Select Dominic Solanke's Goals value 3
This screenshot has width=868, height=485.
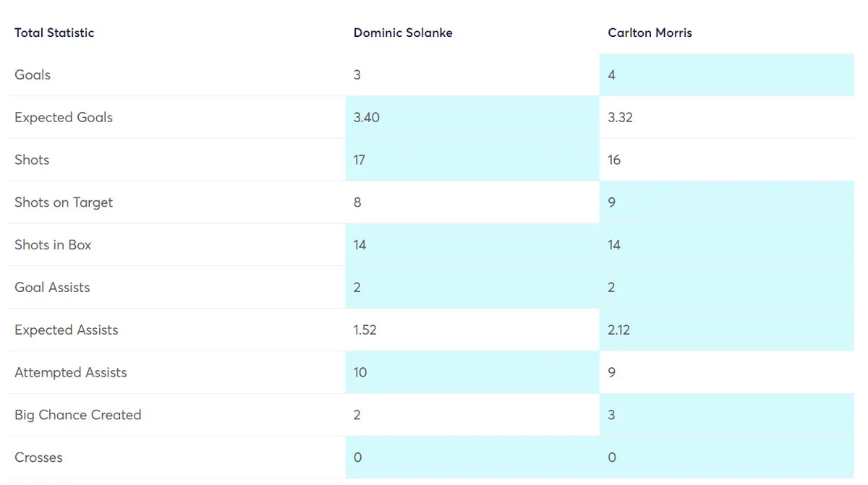click(x=357, y=74)
